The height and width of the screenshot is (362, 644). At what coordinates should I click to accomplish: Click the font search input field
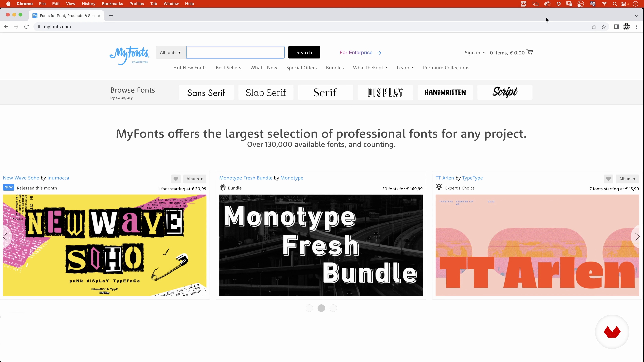pyautogui.click(x=235, y=52)
